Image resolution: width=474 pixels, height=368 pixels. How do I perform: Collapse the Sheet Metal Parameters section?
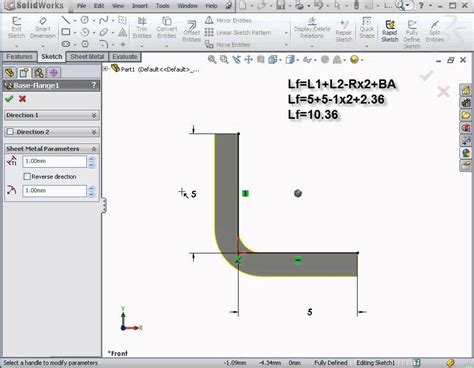click(x=94, y=149)
